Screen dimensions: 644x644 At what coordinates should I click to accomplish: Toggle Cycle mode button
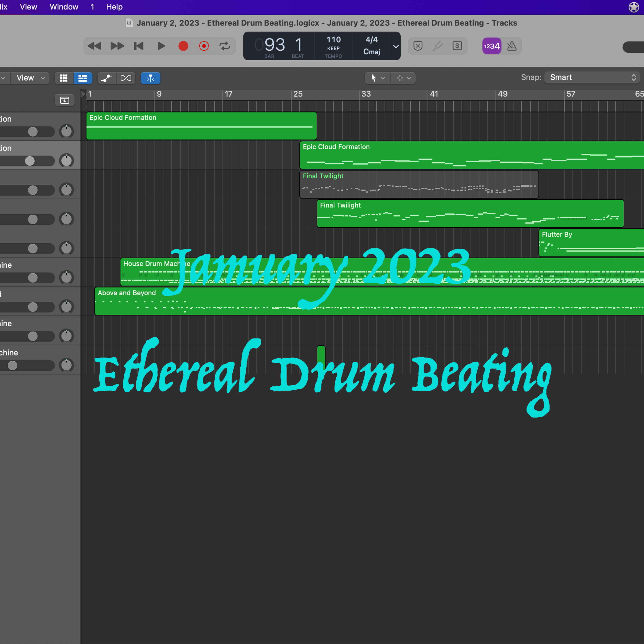225,46
